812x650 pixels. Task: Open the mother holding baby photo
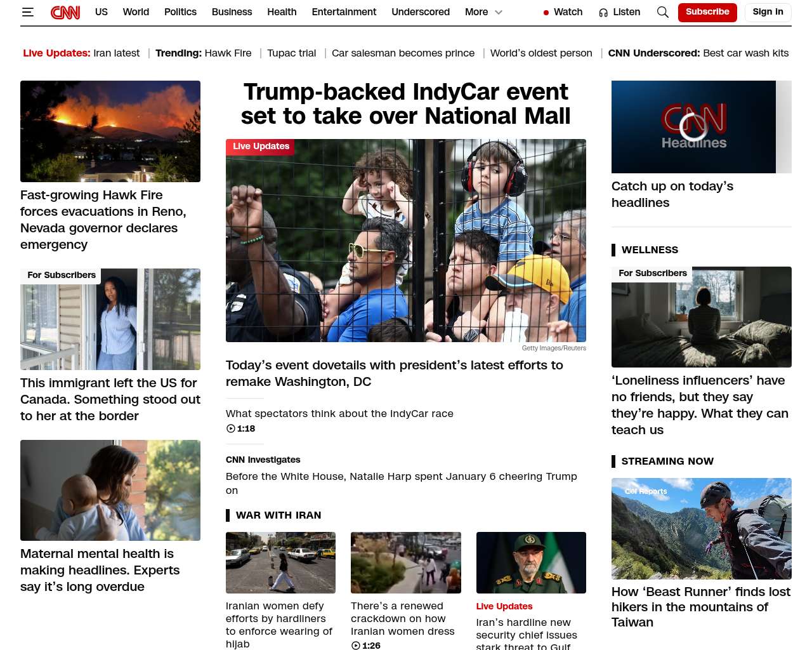(x=110, y=490)
